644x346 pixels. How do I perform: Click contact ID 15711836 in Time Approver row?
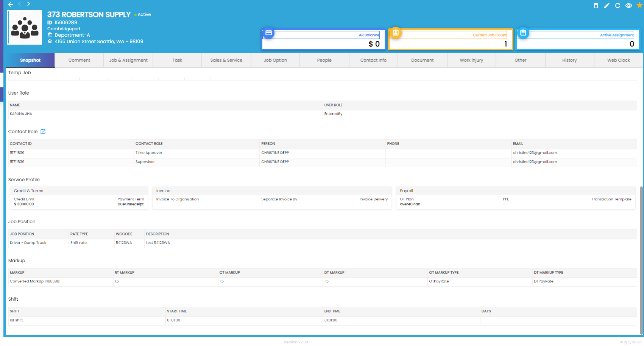[17, 153]
